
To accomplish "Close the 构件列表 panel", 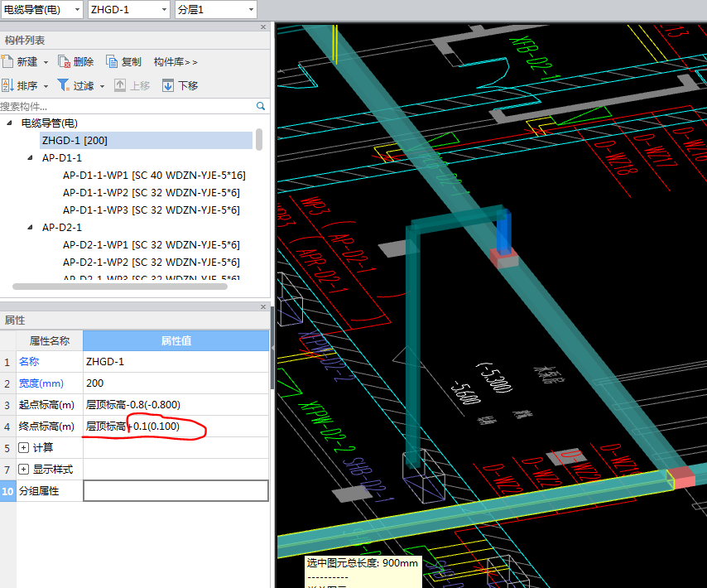I will click(263, 27).
